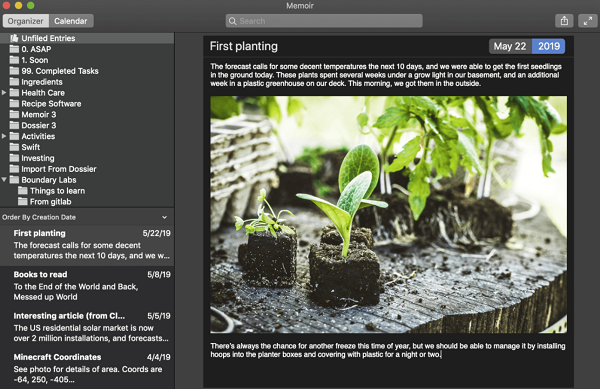
Task: Click the Dossier 3 folder icon
Action: (x=14, y=125)
